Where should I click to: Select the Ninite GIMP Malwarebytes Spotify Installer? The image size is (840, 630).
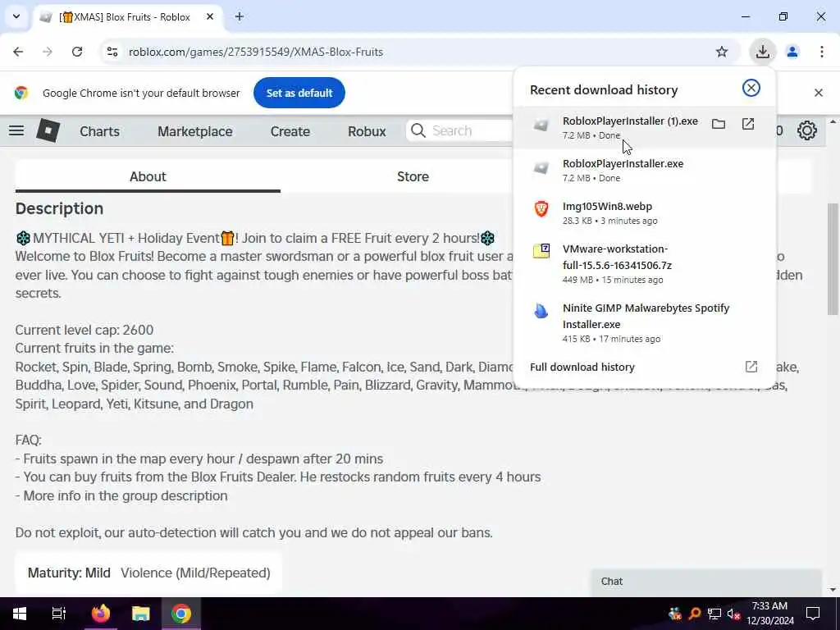tap(643, 322)
